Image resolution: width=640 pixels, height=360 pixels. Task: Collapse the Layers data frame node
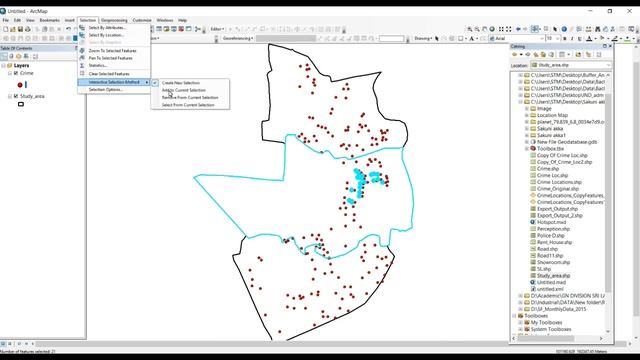pos(4,65)
